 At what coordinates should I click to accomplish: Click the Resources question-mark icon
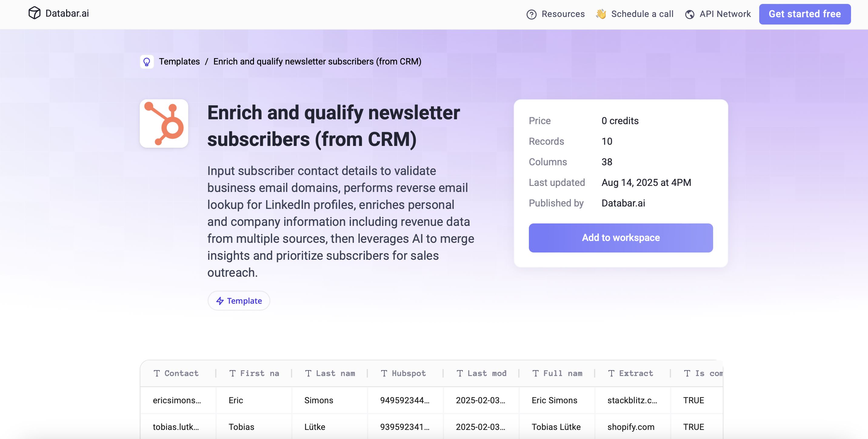tap(531, 14)
